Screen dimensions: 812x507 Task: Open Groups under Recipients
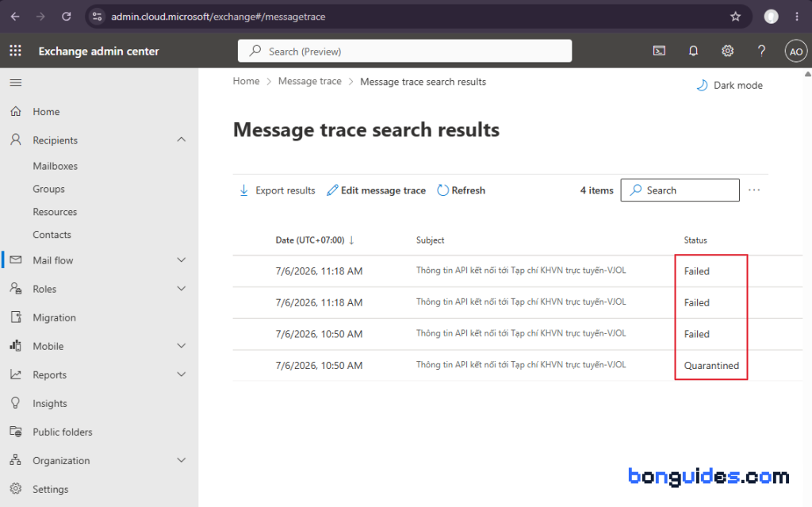tap(48, 189)
